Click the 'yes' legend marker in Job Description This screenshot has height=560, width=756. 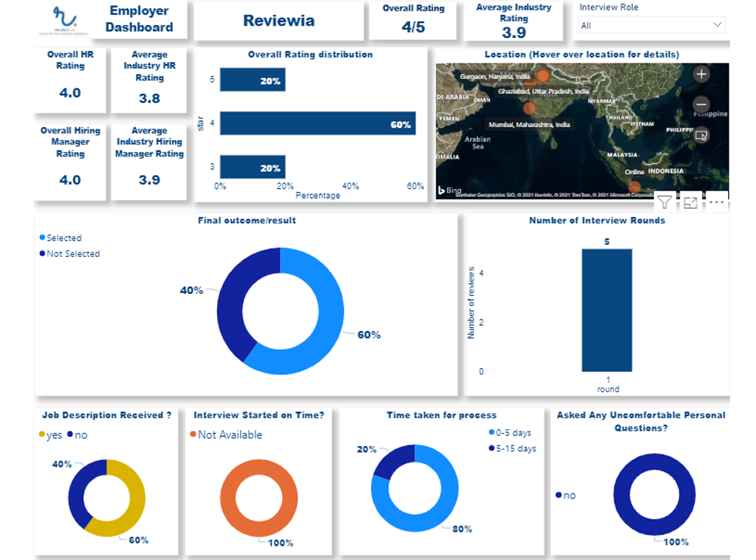42,435
